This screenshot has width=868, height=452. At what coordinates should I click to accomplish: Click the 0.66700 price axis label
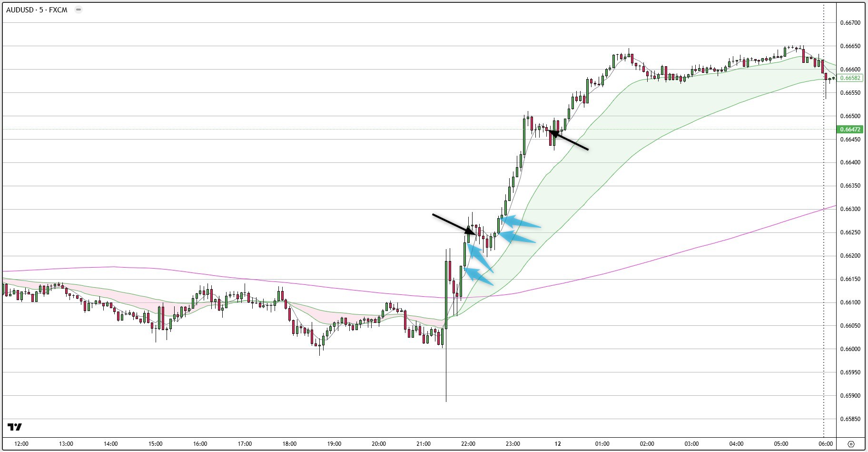coord(850,22)
